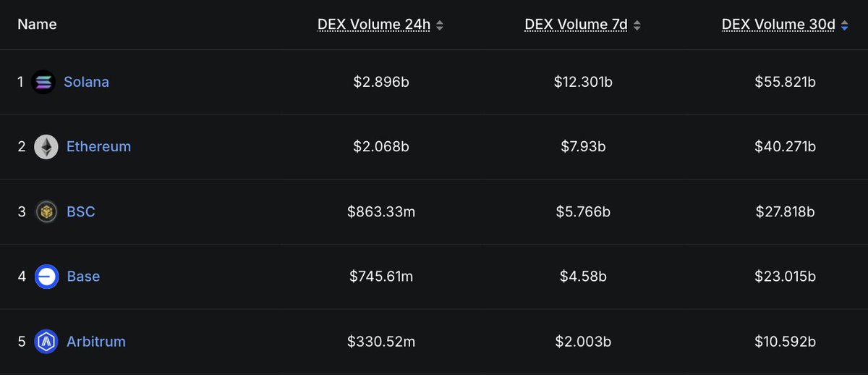The width and height of the screenshot is (868, 375).
Task: Click the Ethereum chain logo icon
Action: [46, 147]
